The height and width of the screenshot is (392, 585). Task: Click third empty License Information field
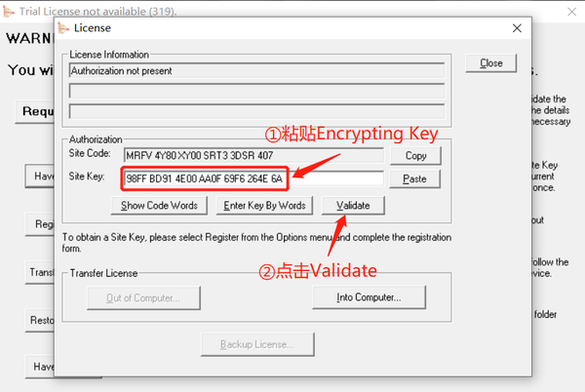[x=256, y=111]
